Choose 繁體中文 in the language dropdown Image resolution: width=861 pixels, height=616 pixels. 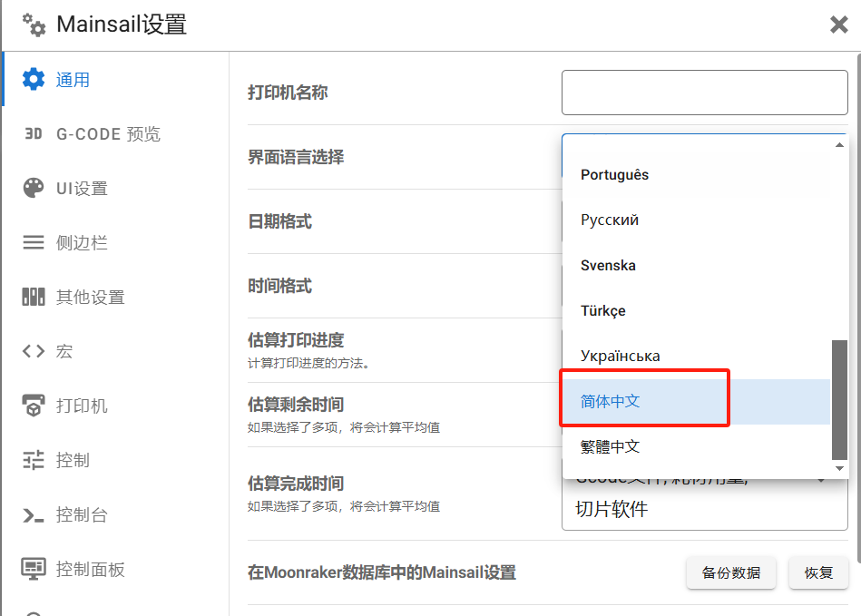pyautogui.click(x=611, y=446)
